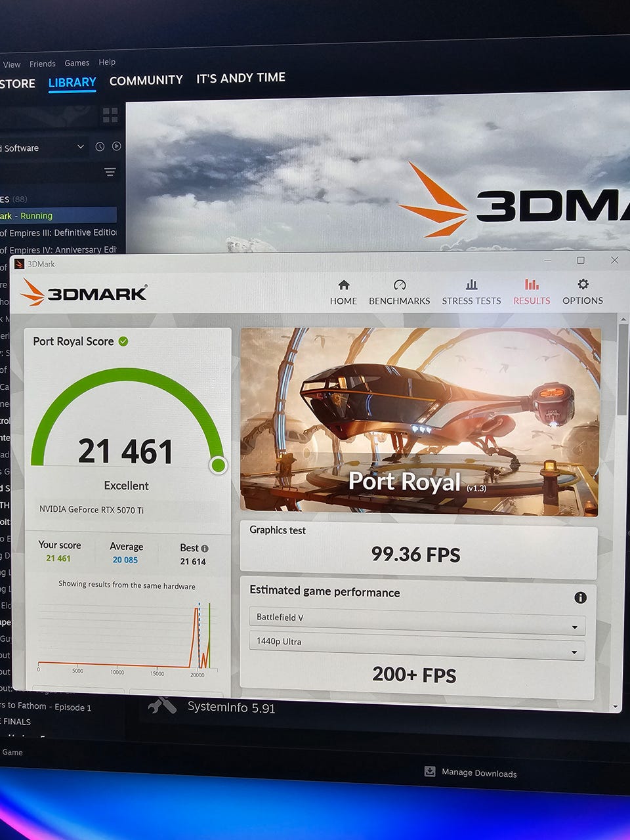630x840 pixels.
Task: Select Age of Empires III: Definitive Edition entry
Action: (x=58, y=232)
